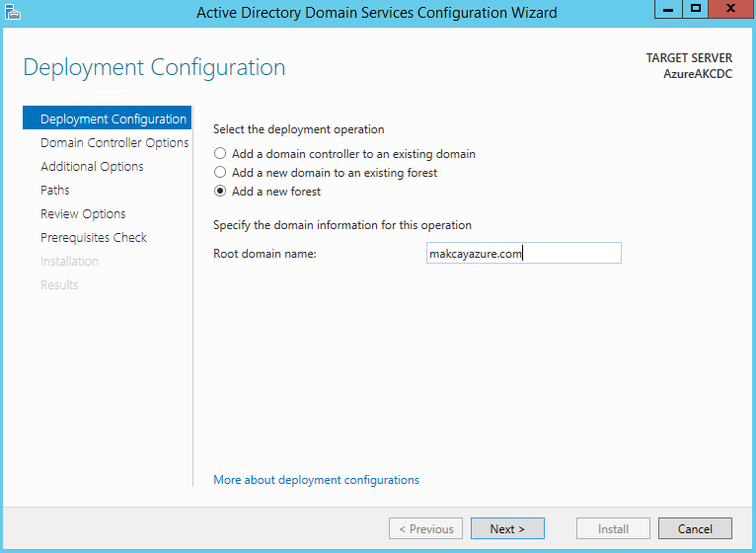Viewport: 756px width, 553px height.
Task: Open More about deployment configurations link
Action: point(316,480)
